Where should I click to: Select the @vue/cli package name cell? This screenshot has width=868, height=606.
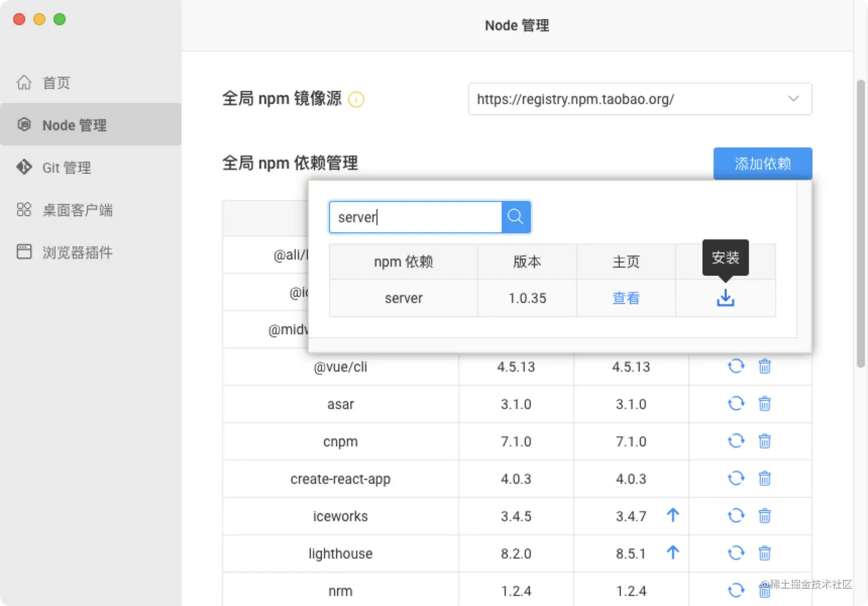(340, 366)
